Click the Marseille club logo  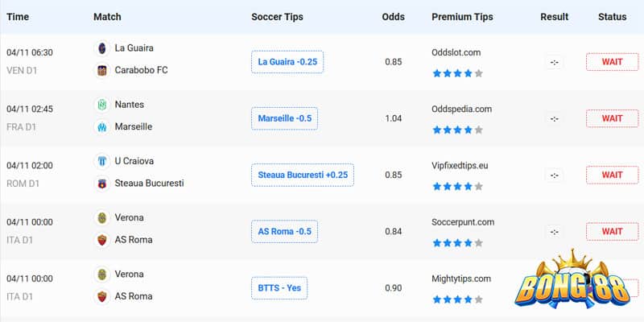[102, 127]
